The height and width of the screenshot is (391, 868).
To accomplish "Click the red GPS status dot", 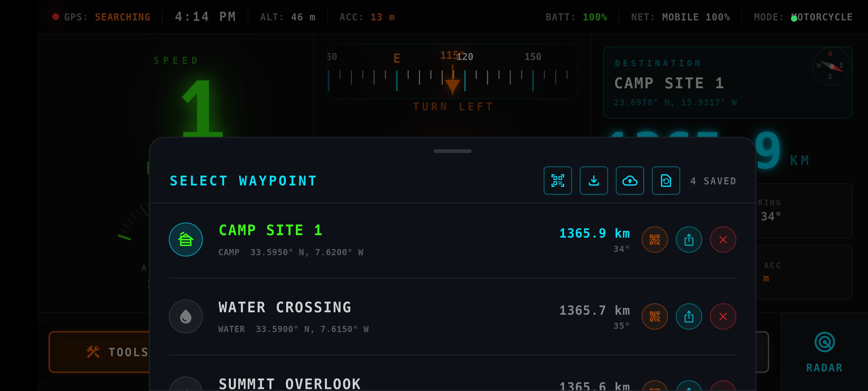I will tap(56, 17).
